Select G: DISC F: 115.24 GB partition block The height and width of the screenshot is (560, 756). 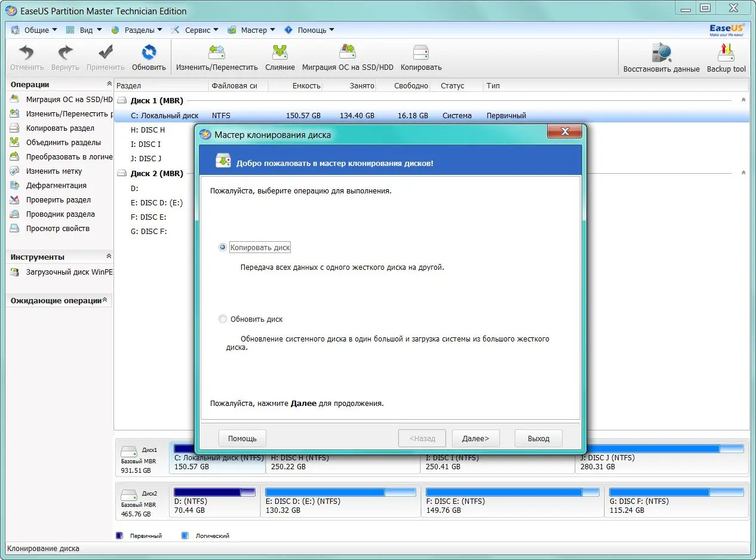pos(676,501)
